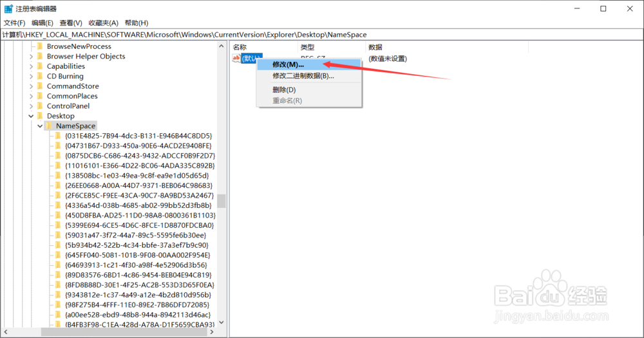The width and height of the screenshot is (644, 338).
Task: Select key {9343812e-1c37-4a49-a12e-4b2d810d956b}
Action: click(x=138, y=295)
